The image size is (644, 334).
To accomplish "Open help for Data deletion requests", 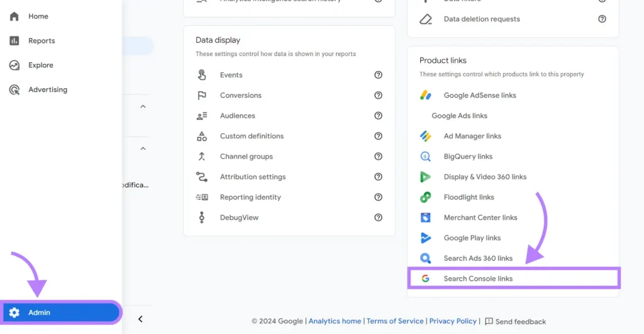I will 602,19.
